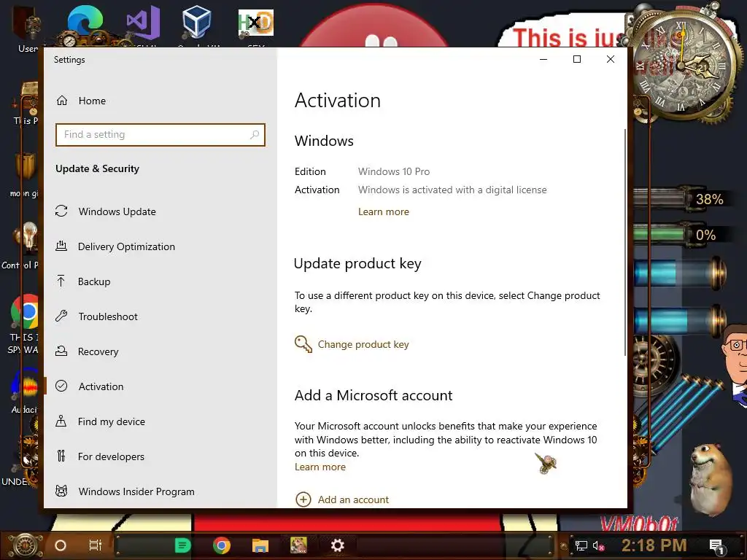Click the key icon beside Change product key
The image size is (747, 560).
(303, 344)
